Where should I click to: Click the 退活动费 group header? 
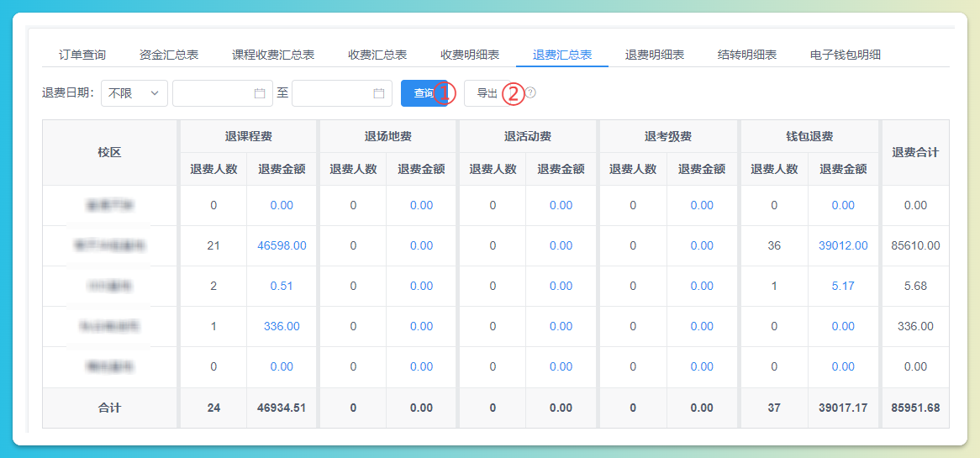tap(528, 136)
